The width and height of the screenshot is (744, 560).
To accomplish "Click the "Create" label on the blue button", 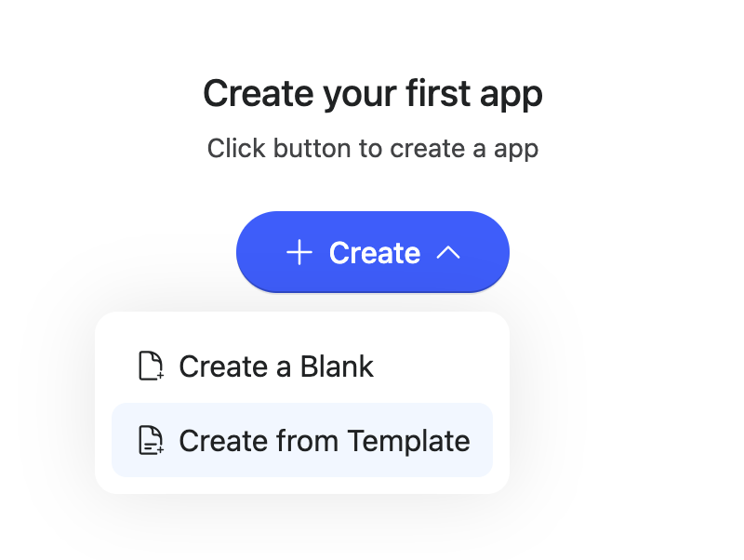I will pos(374,253).
